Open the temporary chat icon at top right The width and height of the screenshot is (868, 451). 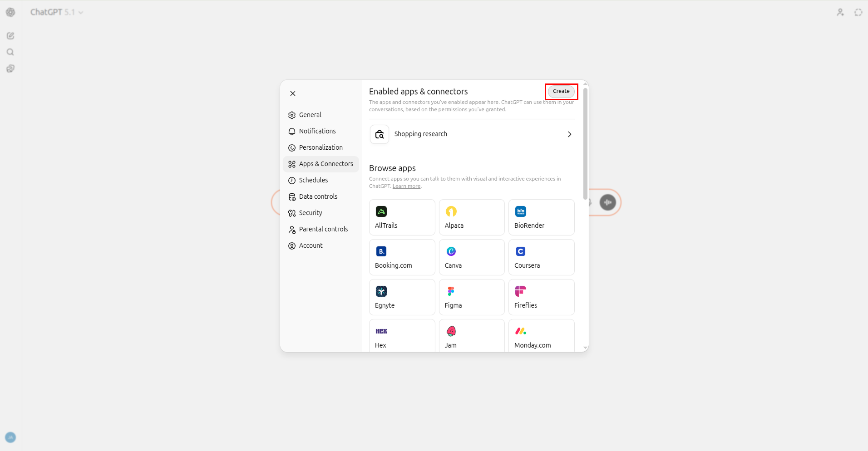pos(858,12)
